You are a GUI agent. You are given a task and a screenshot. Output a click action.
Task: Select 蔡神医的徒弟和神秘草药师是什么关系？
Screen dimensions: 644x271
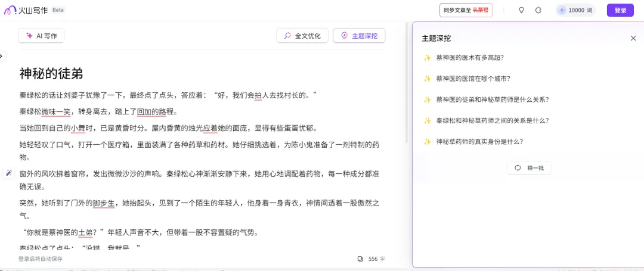coord(493,99)
